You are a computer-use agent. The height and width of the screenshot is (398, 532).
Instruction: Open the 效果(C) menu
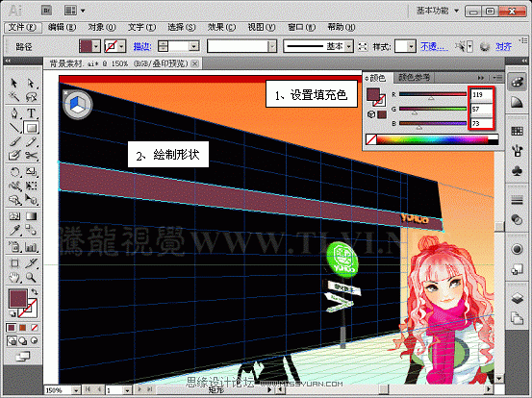(221, 27)
